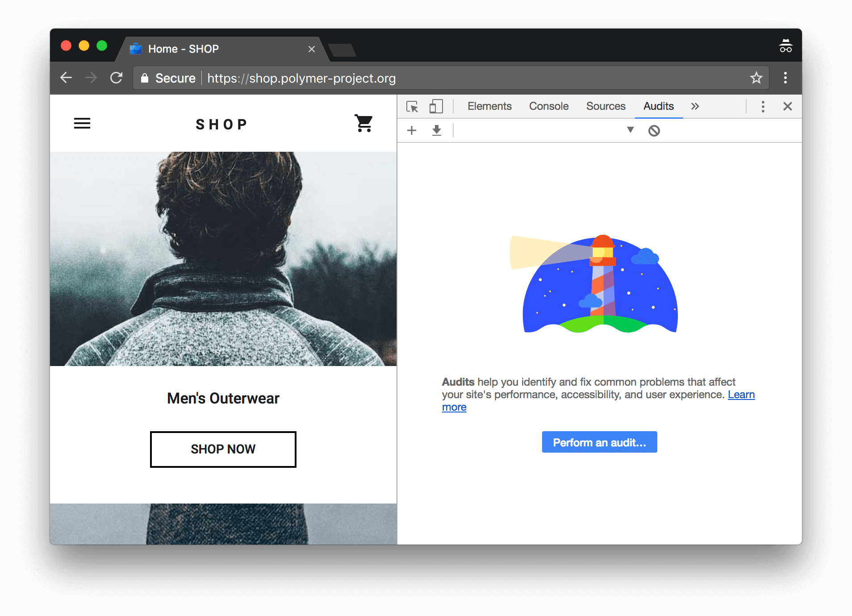Reload the SHOP page
This screenshot has width=852, height=616.
(x=116, y=78)
